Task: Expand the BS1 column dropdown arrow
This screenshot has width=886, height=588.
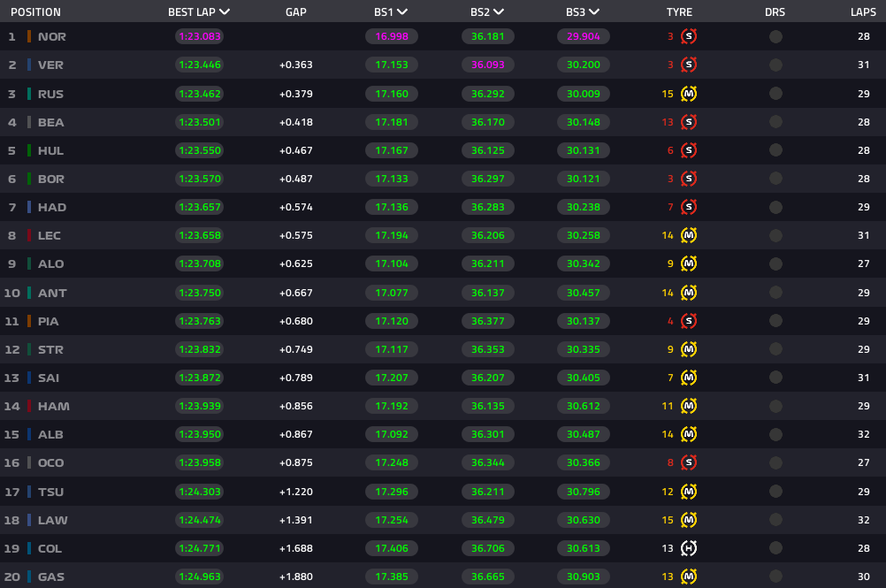Action: point(402,12)
